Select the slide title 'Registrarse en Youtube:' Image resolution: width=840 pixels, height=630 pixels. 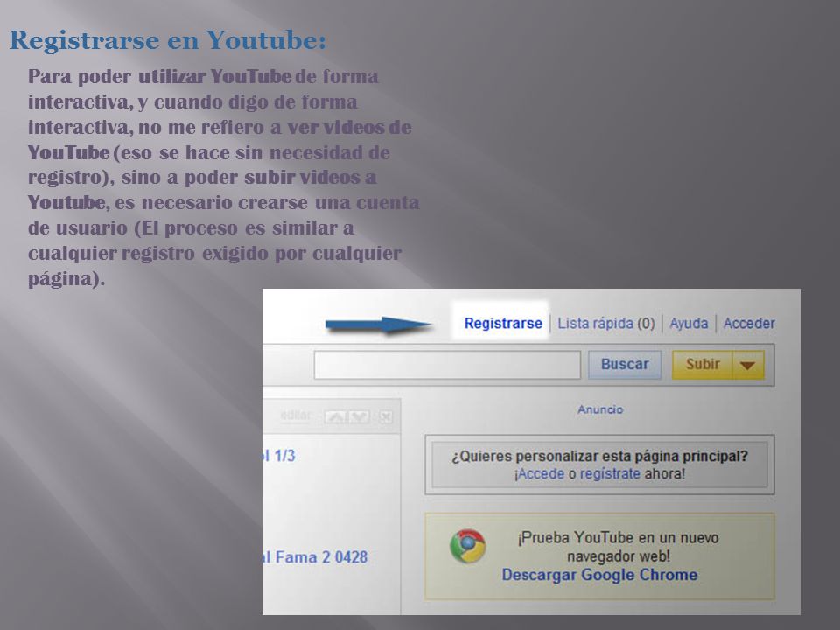(168, 40)
